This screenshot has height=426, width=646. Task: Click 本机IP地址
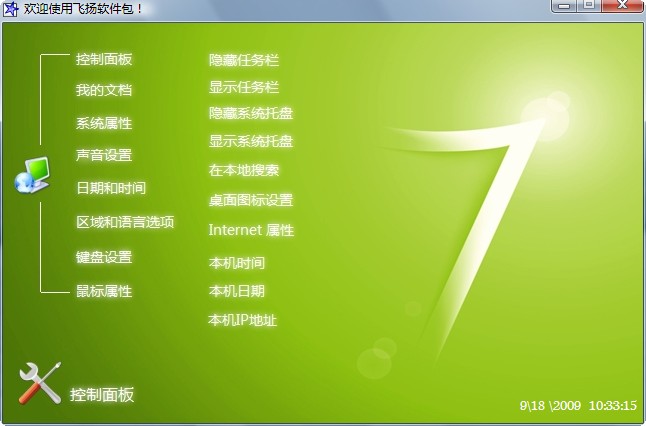[243, 320]
